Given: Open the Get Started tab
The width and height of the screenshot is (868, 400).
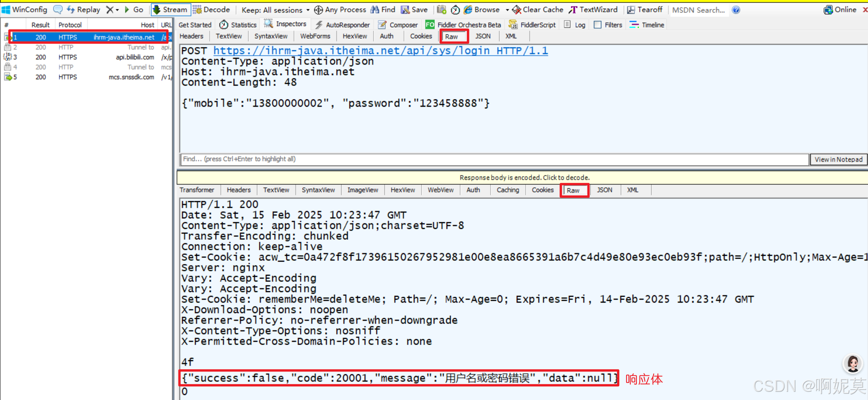Looking at the screenshot, I should [x=195, y=25].
